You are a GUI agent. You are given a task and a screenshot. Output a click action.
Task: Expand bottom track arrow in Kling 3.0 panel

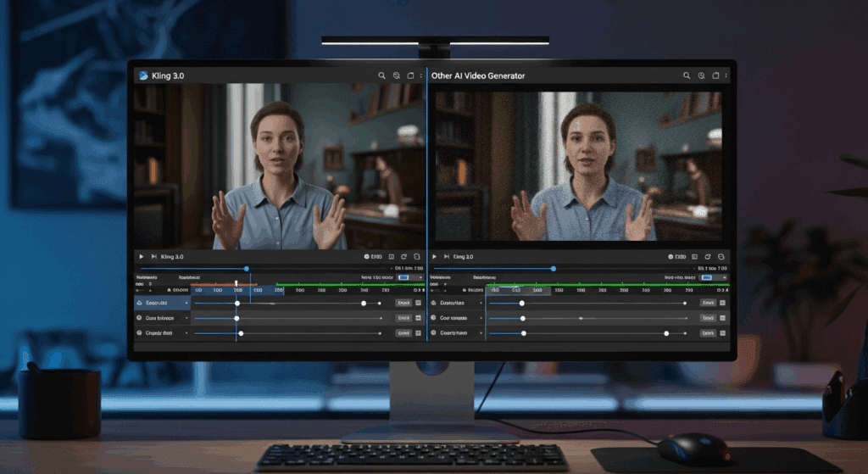click(186, 333)
